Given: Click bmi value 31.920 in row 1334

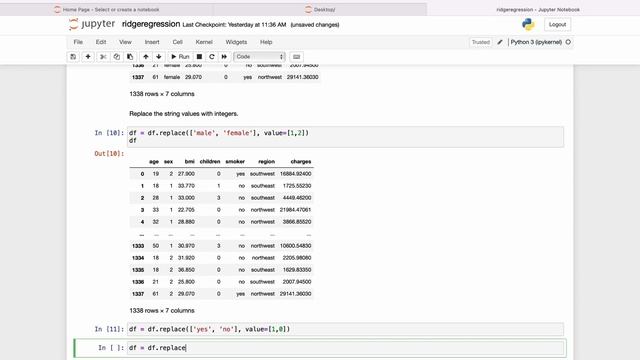Looking at the screenshot, I should coord(186,258).
